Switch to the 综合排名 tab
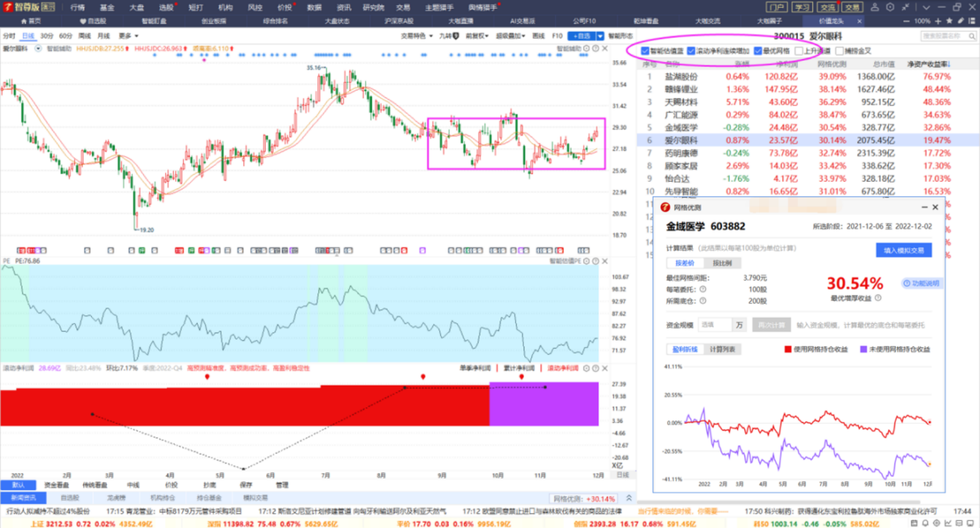Viewport: 980px width, 528px height. click(x=275, y=21)
